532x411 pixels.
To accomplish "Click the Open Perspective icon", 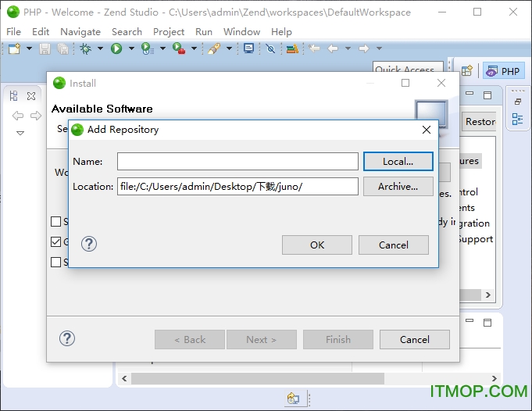I will 466,71.
